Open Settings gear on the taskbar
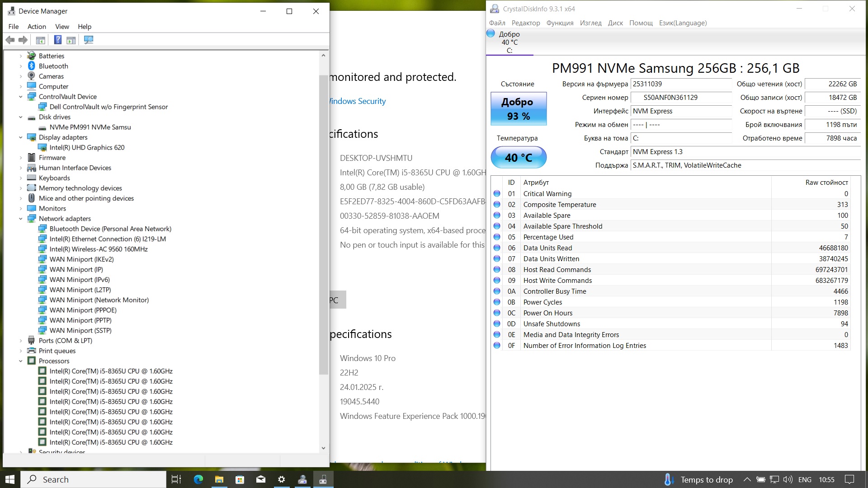 (x=282, y=479)
